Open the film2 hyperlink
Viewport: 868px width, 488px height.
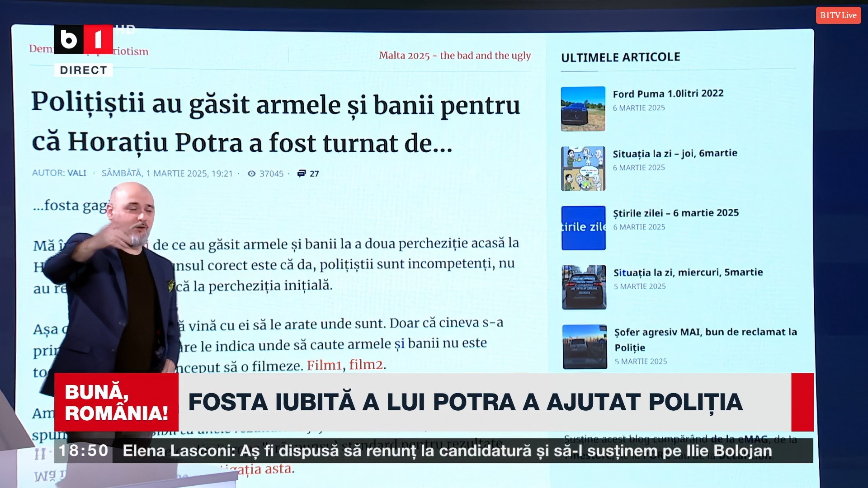point(366,364)
